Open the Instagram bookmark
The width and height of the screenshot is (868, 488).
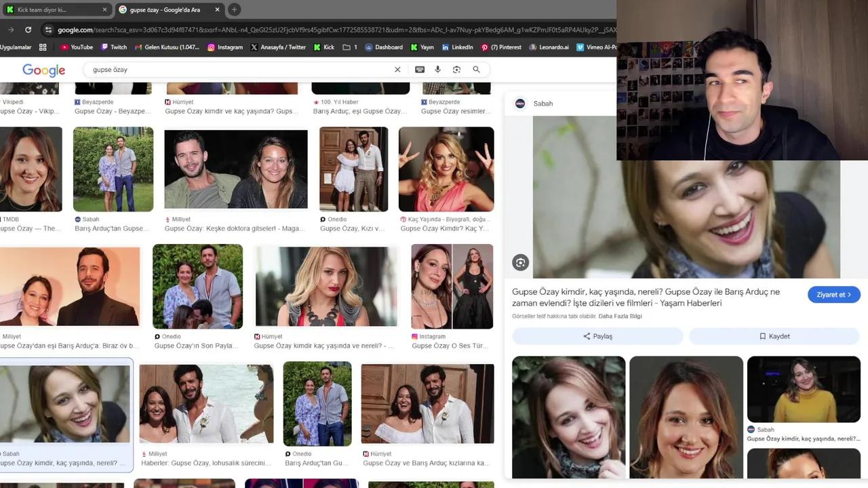(225, 47)
